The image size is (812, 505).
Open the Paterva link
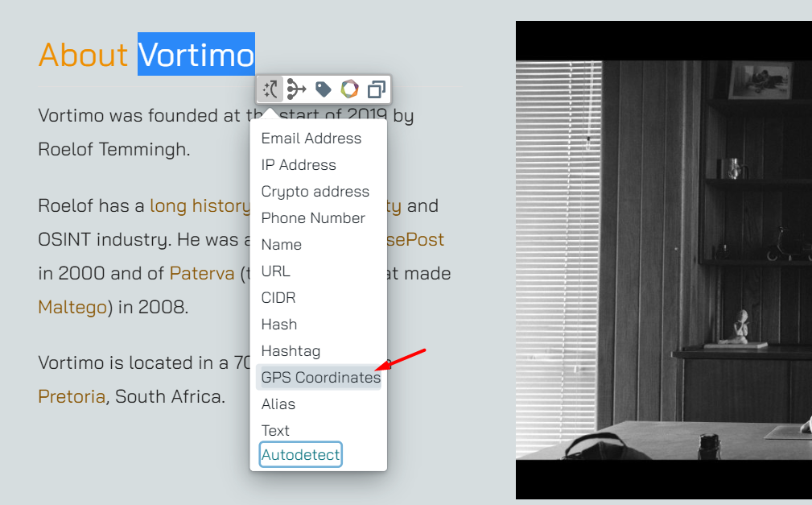coord(202,273)
